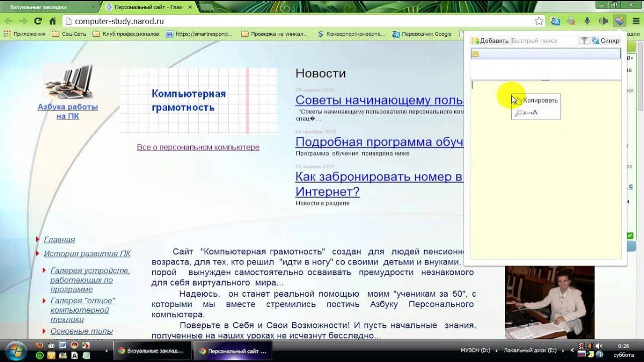644x362 pixels.
Task: Open the Соц-Сеть bookmarks folder
Action: point(69,34)
